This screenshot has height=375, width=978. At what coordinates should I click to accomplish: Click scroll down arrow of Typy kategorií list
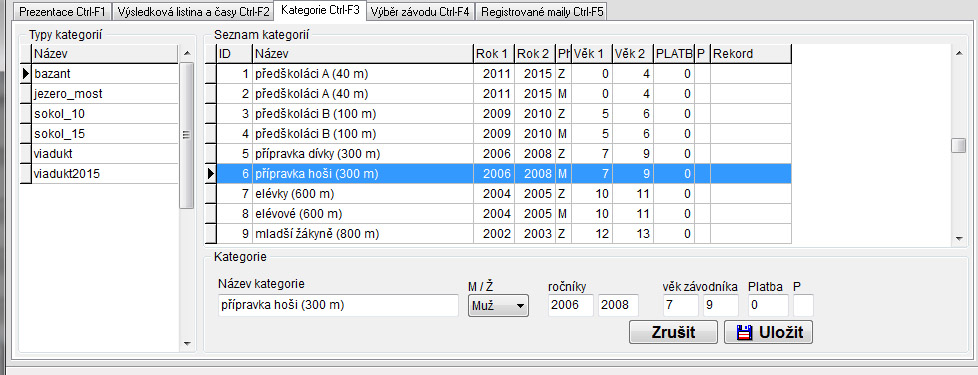[186, 344]
